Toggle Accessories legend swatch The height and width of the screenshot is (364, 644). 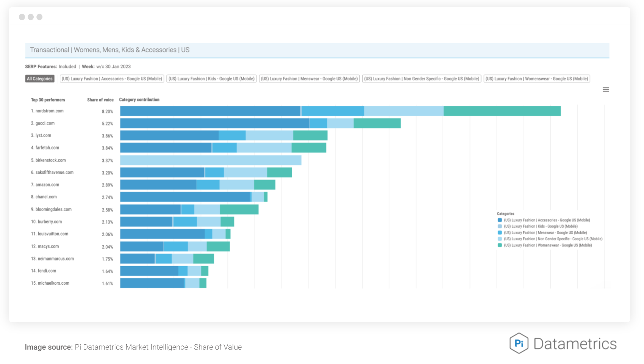(x=500, y=220)
